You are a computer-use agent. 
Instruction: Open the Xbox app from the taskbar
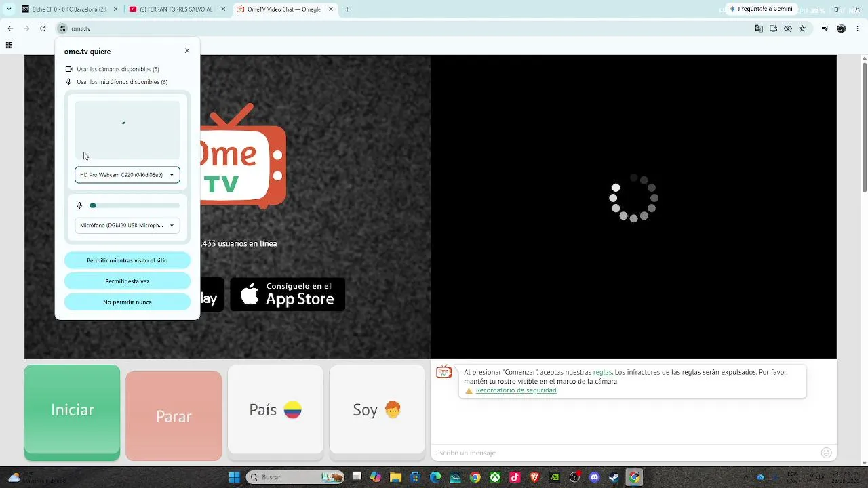[x=495, y=477]
